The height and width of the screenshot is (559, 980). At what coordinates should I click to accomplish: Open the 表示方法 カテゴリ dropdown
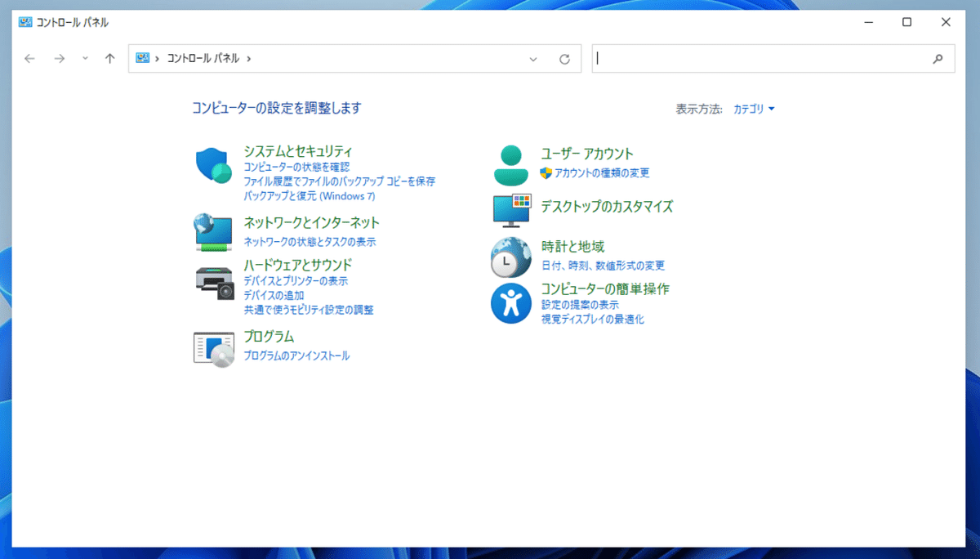tap(754, 109)
